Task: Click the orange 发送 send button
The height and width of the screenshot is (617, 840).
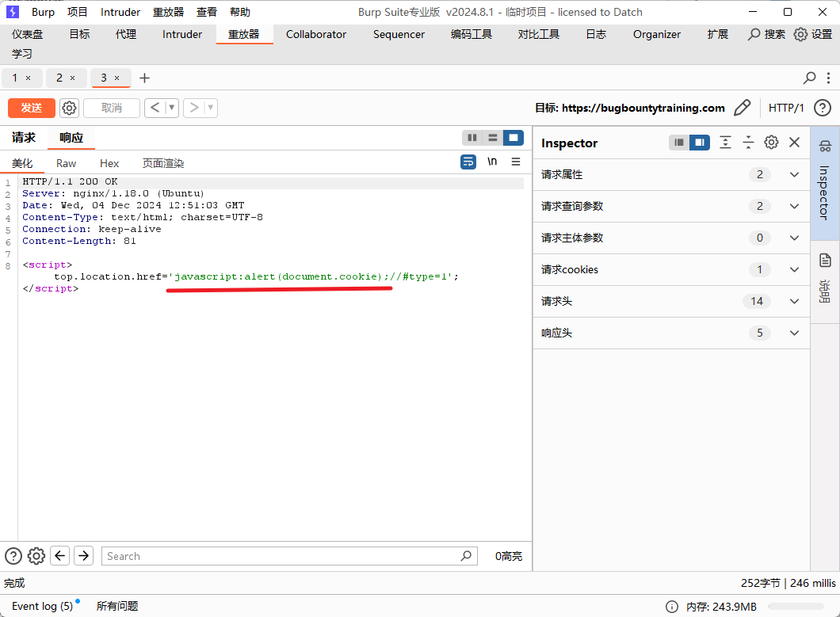Action: [32, 109]
